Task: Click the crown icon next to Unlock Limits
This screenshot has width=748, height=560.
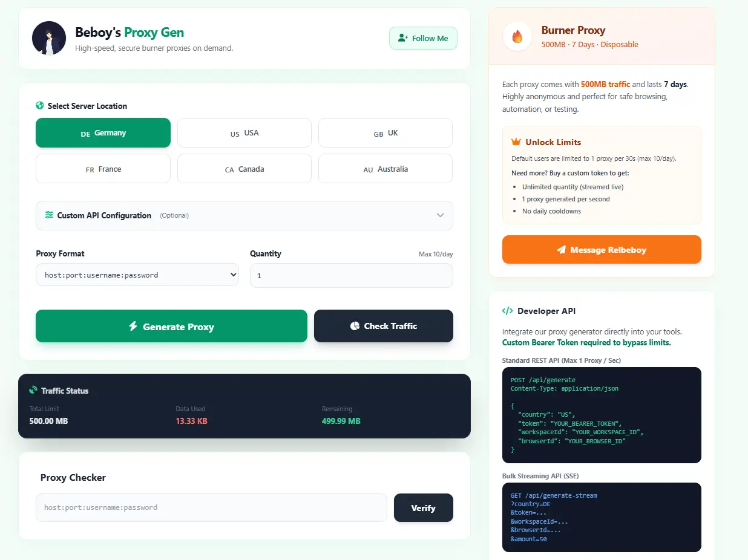Action: click(516, 142)
